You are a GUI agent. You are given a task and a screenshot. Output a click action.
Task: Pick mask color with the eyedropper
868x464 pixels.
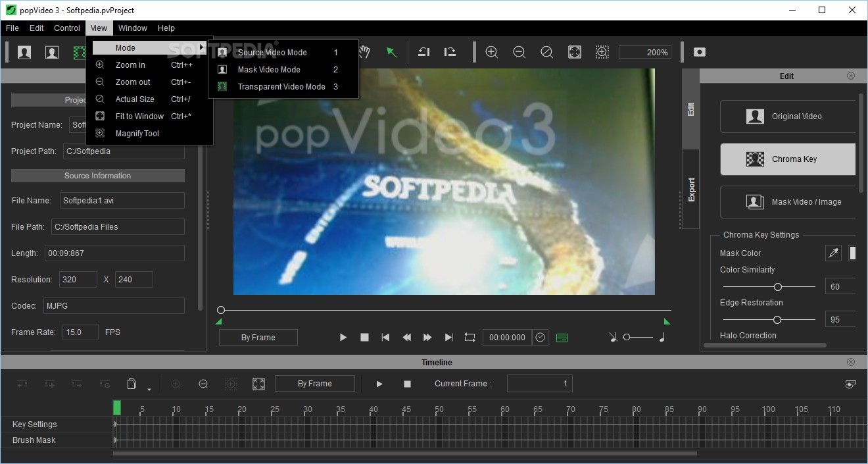[x=834, y=253]
